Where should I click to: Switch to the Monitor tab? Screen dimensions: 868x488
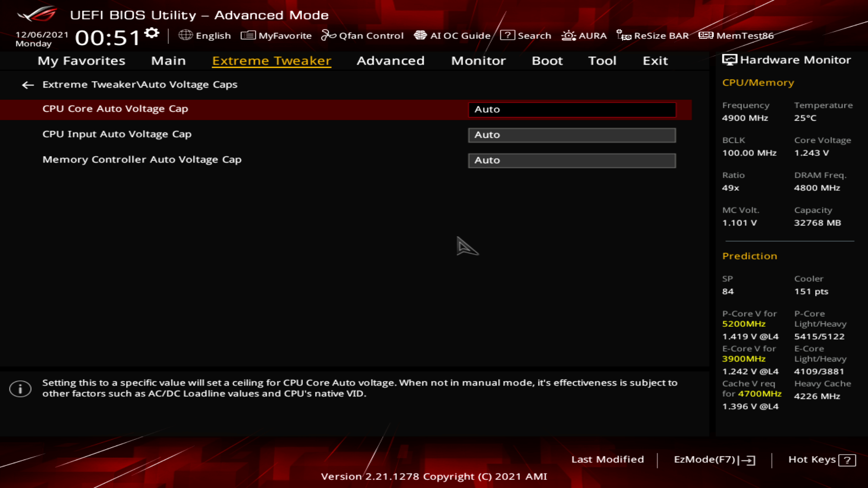click(x=478, y=61)
